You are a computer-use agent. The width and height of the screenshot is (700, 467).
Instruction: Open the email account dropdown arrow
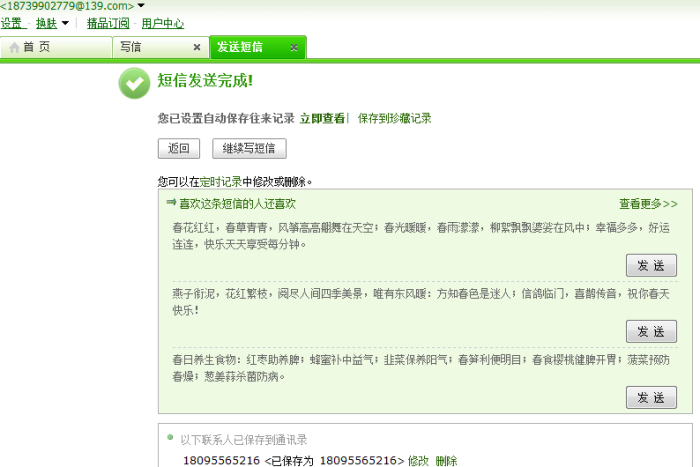[x=141, y=5]
